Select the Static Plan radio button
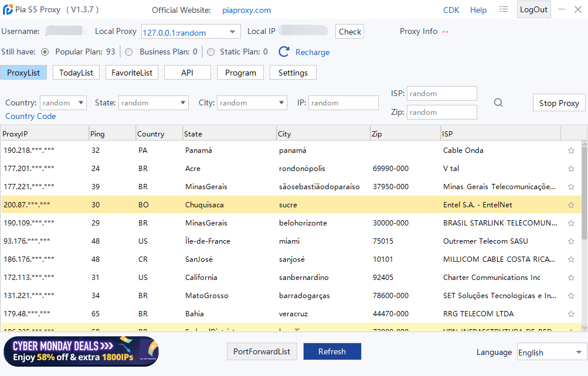 pos(210,52)
